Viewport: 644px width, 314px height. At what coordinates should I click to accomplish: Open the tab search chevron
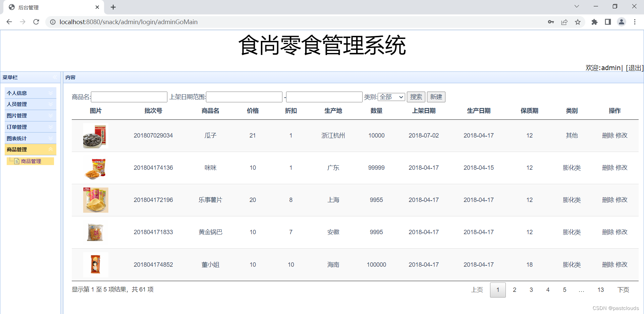[x=577, y=6]
